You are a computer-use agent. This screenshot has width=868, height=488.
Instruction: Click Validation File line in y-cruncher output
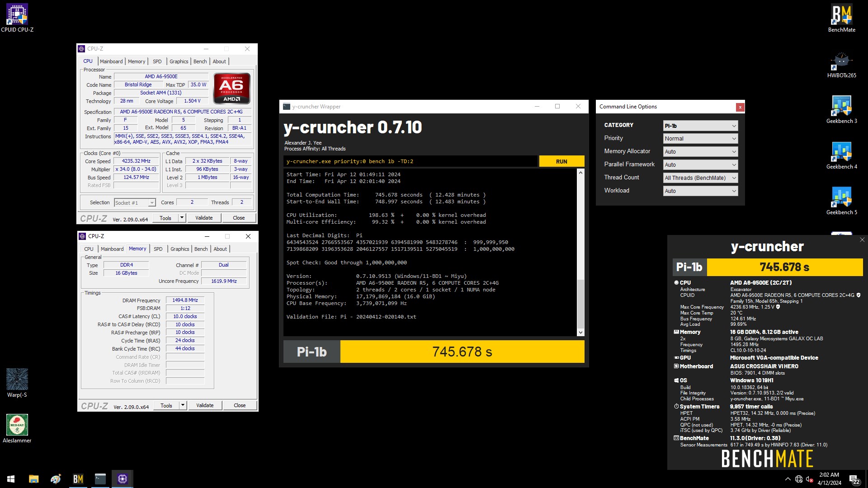[x=351, y=317]
